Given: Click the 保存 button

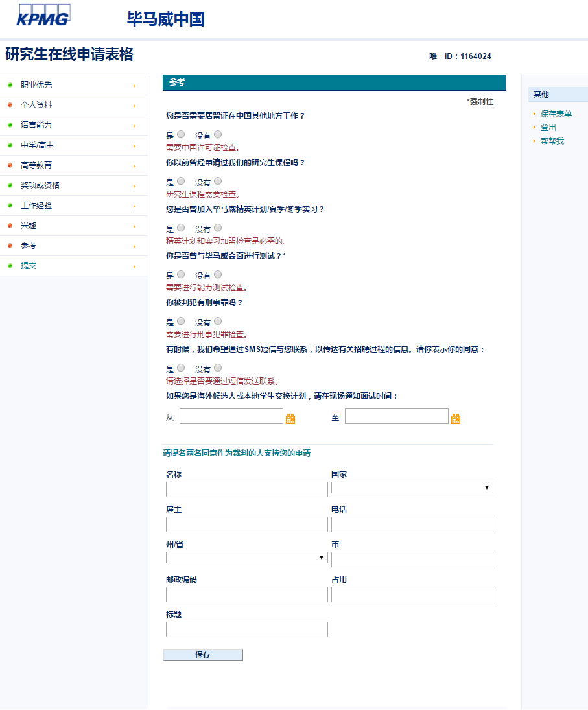Looking at the screenshot, I should tap(203, 655).
